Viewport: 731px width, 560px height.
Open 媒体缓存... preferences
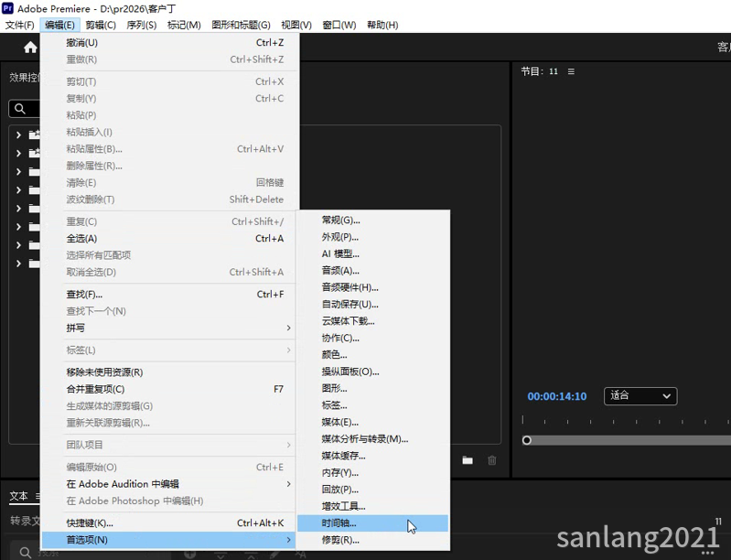point(373,456)
